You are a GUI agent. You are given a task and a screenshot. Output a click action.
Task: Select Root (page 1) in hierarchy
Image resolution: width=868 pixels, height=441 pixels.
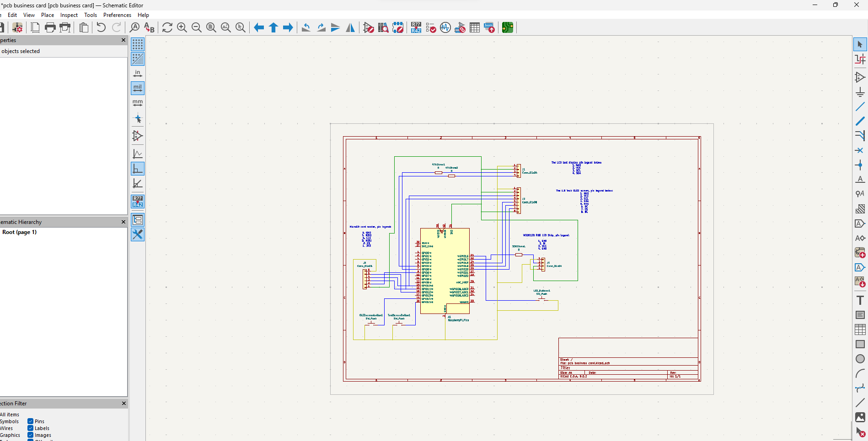(x=20, y=232)
